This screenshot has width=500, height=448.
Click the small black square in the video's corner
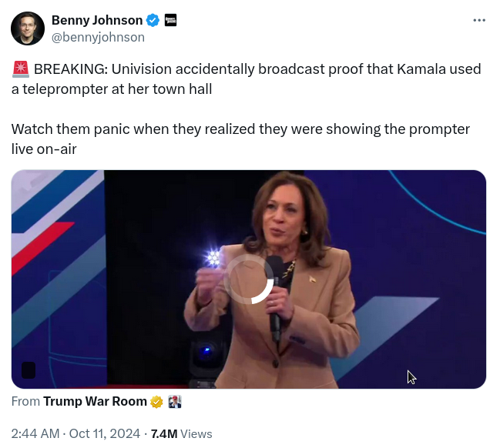point(29,370)
